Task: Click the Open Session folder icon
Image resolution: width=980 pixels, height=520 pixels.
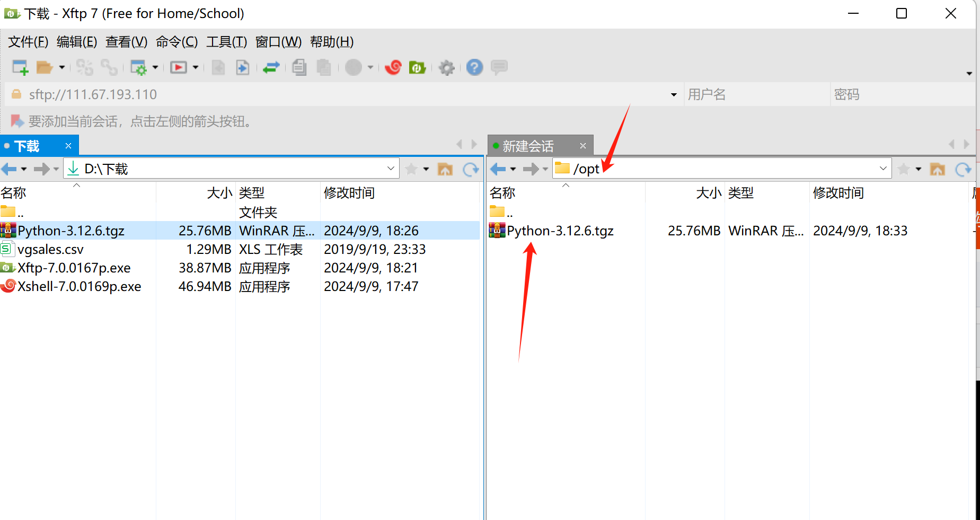Action: tap(45, 67)
